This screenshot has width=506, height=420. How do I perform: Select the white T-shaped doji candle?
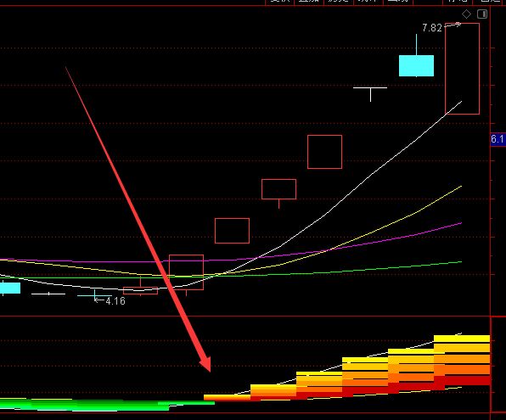coord(370,94)
